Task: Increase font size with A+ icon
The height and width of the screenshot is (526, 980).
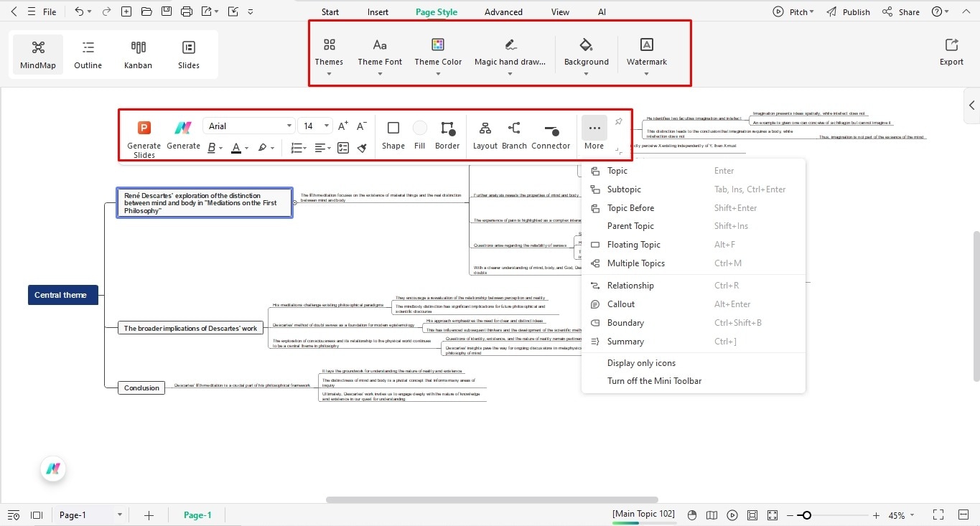Action: [x=343, y=126]
